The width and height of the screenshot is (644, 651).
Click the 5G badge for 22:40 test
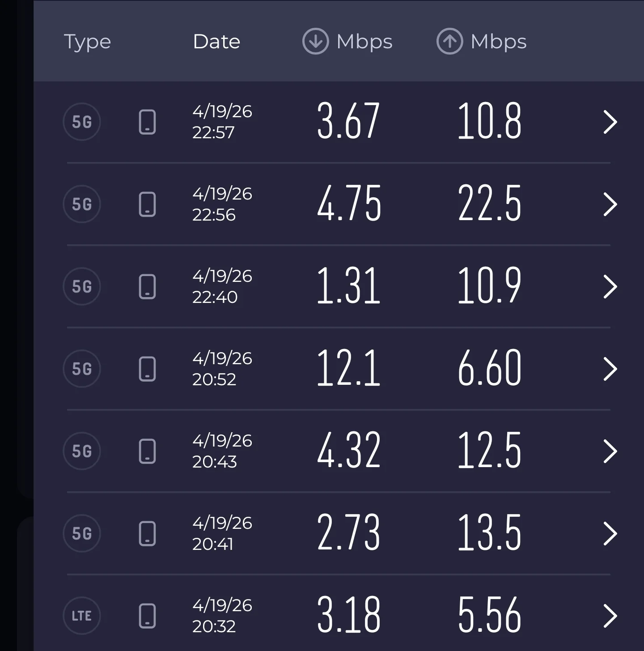(82, 286)
